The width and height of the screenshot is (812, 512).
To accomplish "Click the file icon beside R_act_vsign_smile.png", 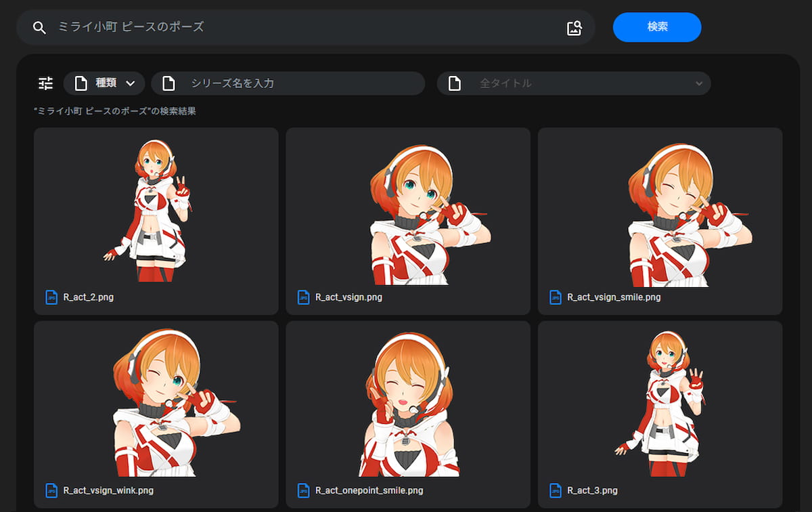I will [556, 297].
